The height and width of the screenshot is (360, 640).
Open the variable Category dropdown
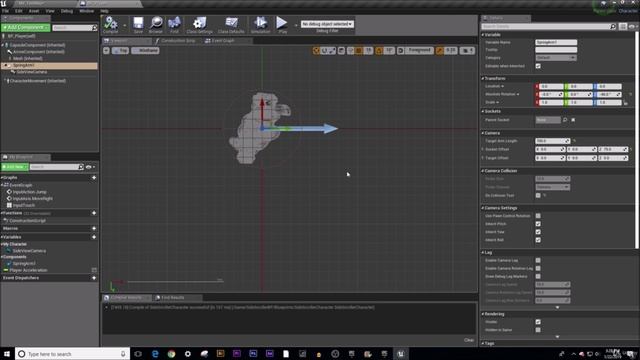coord(556,58)
